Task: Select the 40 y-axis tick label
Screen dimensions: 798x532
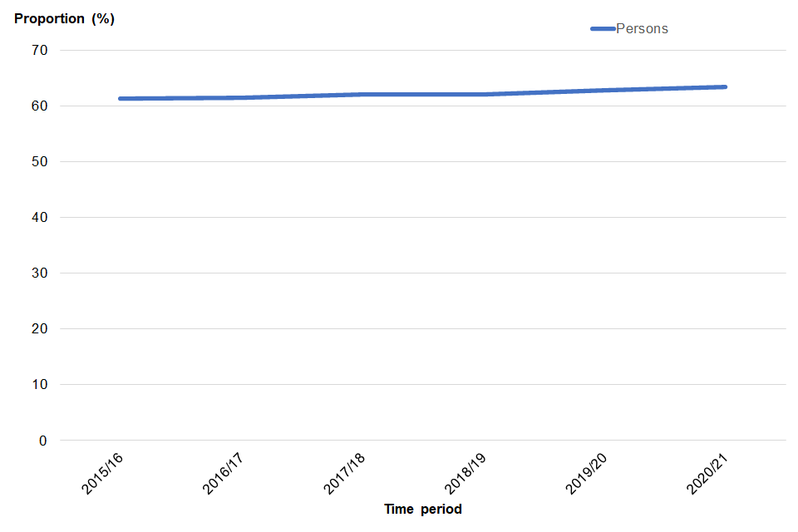Action: click(x=41, y=218)
